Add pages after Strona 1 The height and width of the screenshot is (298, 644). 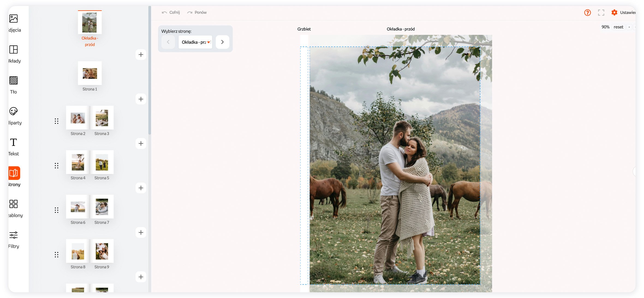point(141,99)
